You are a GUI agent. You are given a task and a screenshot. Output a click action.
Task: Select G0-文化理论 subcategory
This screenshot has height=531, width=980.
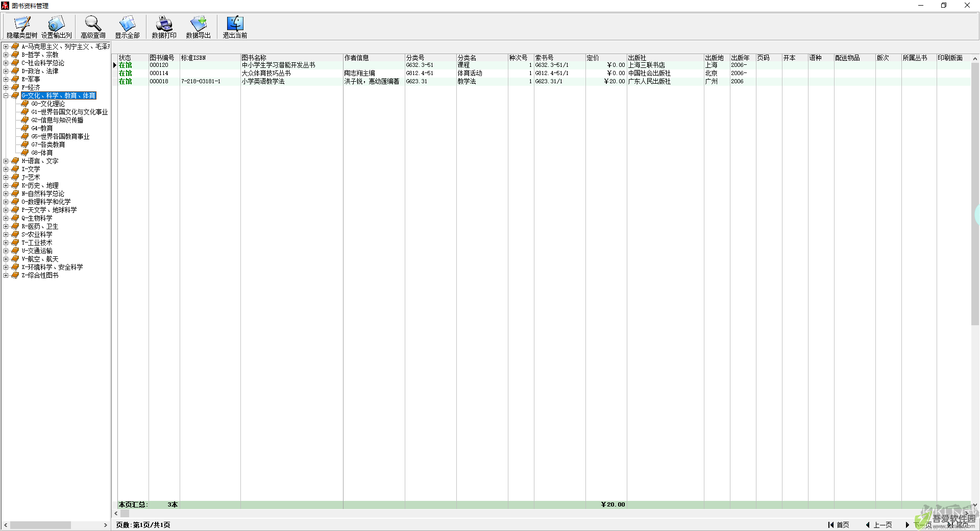click(x=48, y=104)
